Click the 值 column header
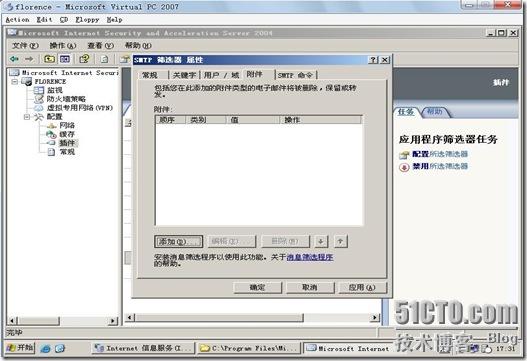 click(253, 120)
